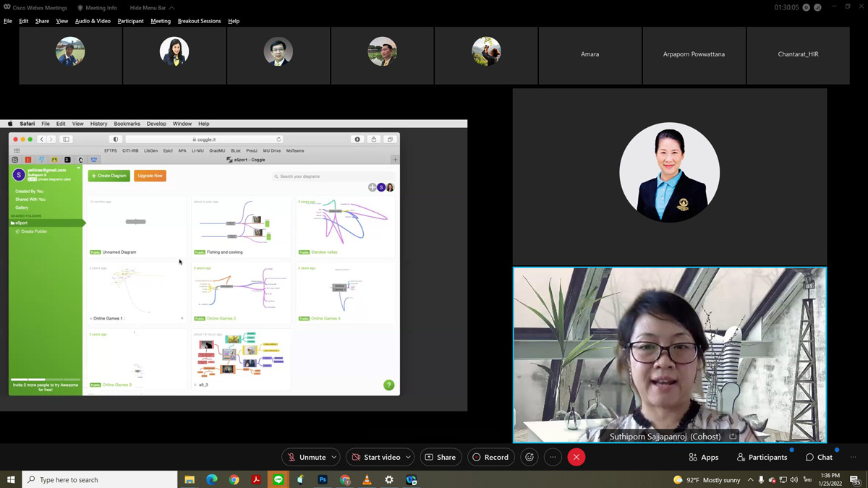
Task: Expand video options arrow beside Start video
Action: pos(409,457)
